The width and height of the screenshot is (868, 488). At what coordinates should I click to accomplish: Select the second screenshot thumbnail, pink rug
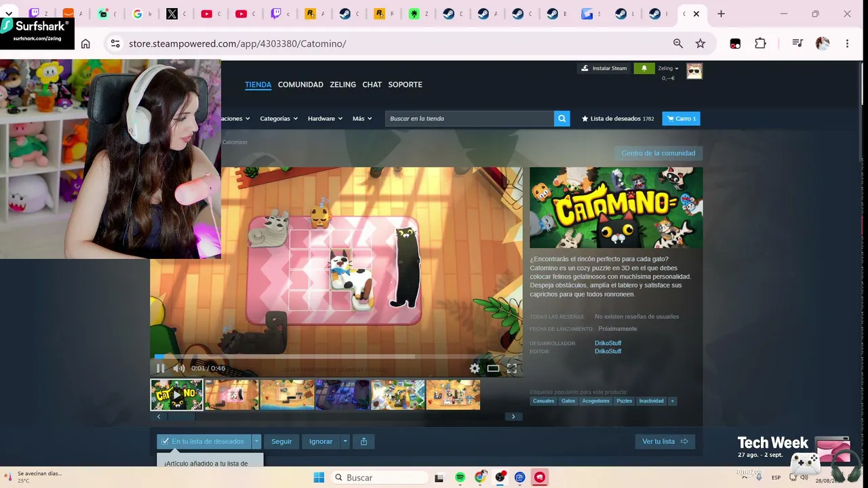(x=232, y=394)
